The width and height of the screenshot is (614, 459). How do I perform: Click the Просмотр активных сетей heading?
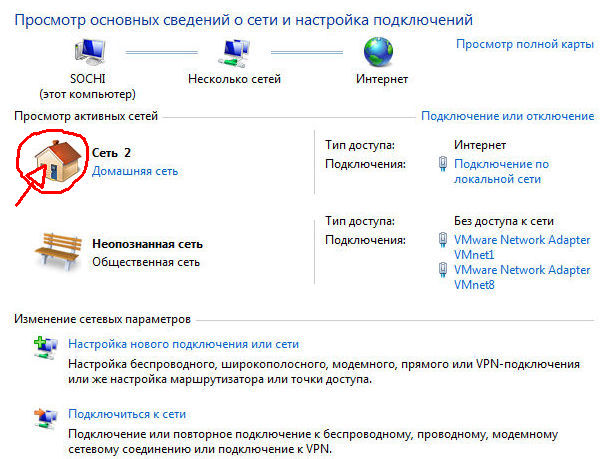click(x=86, y=116)
